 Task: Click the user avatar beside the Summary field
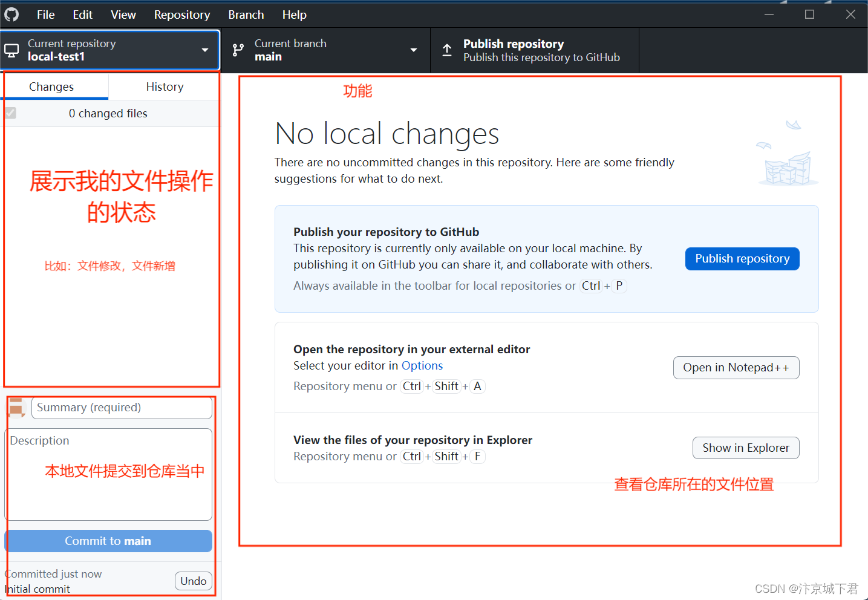[16, 408]
